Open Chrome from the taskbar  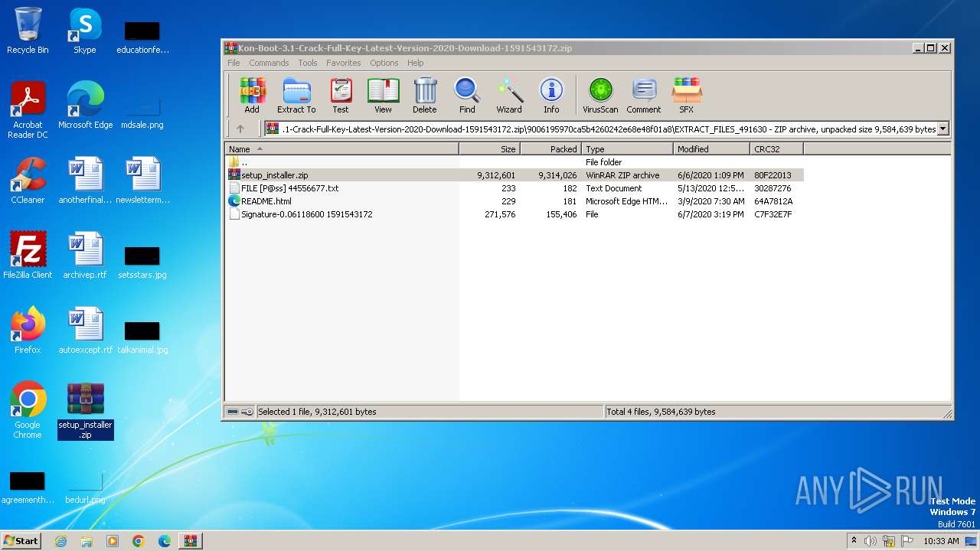point(139,541)
